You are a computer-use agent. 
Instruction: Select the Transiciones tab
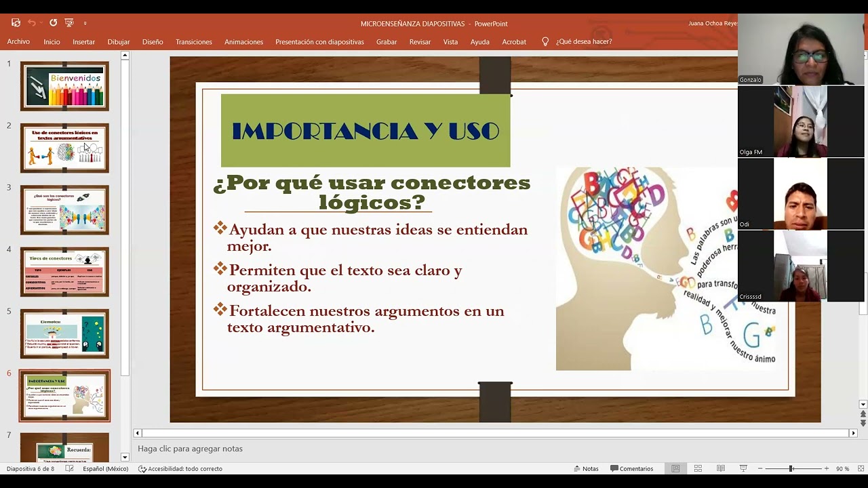[194, 41]
